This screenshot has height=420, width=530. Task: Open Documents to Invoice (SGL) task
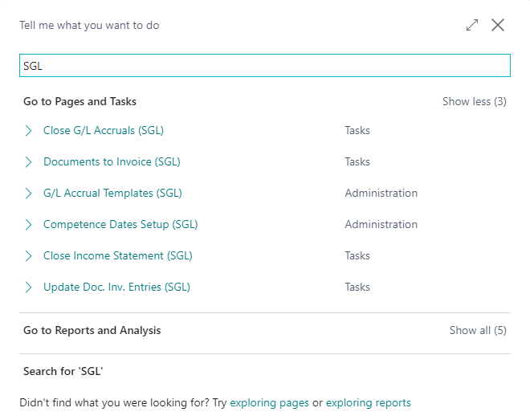(x=112, y=161)
